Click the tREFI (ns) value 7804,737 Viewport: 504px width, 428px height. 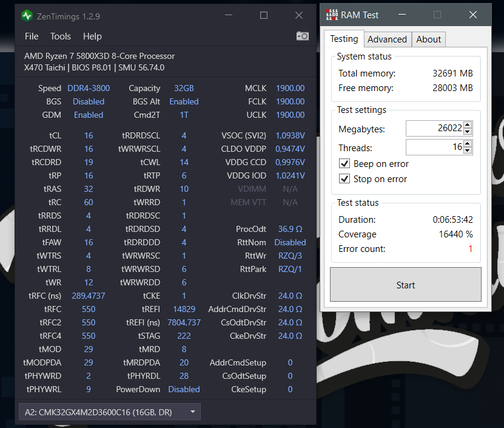184,322
